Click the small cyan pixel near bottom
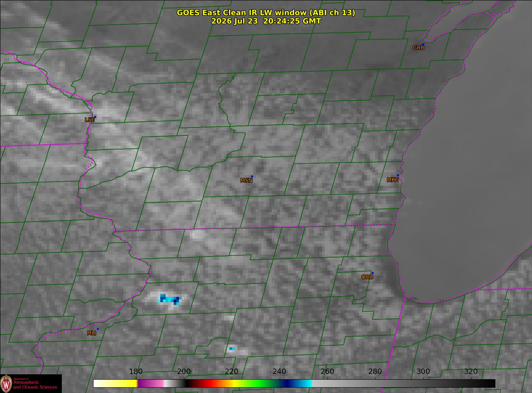This screenshot has height=393, width=532. pos(232,348)
